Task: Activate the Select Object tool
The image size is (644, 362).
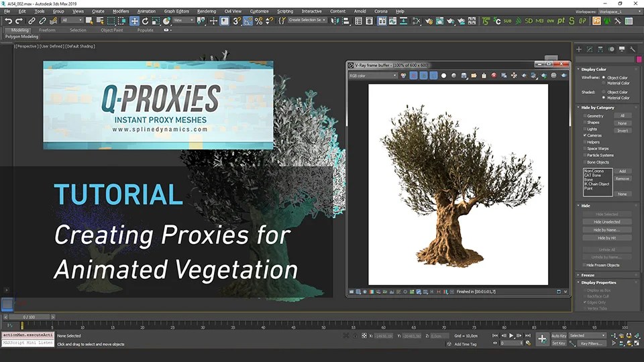Action: point(89,21)
